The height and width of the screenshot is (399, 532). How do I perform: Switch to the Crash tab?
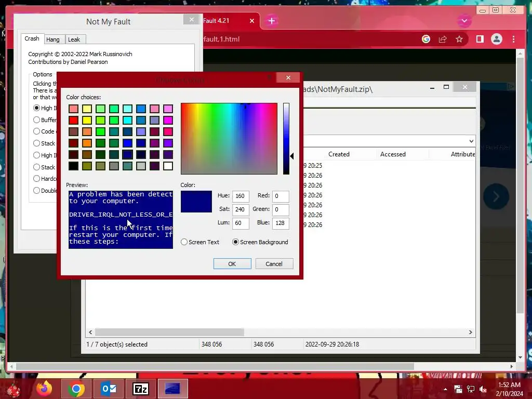(32, 38)
